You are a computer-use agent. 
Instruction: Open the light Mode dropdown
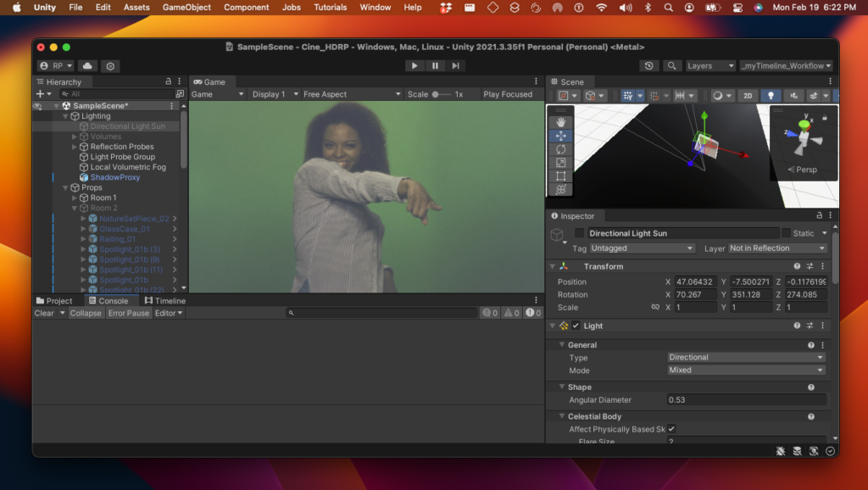[745, 370]
